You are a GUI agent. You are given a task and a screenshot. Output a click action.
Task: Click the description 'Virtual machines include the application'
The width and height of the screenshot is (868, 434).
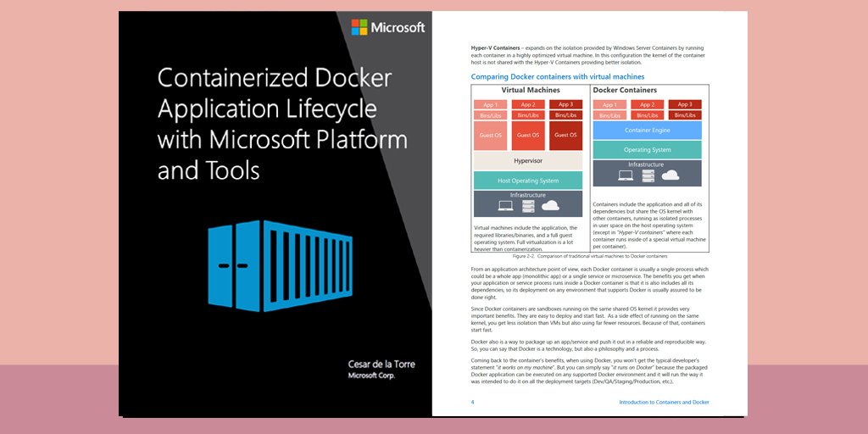526,238
